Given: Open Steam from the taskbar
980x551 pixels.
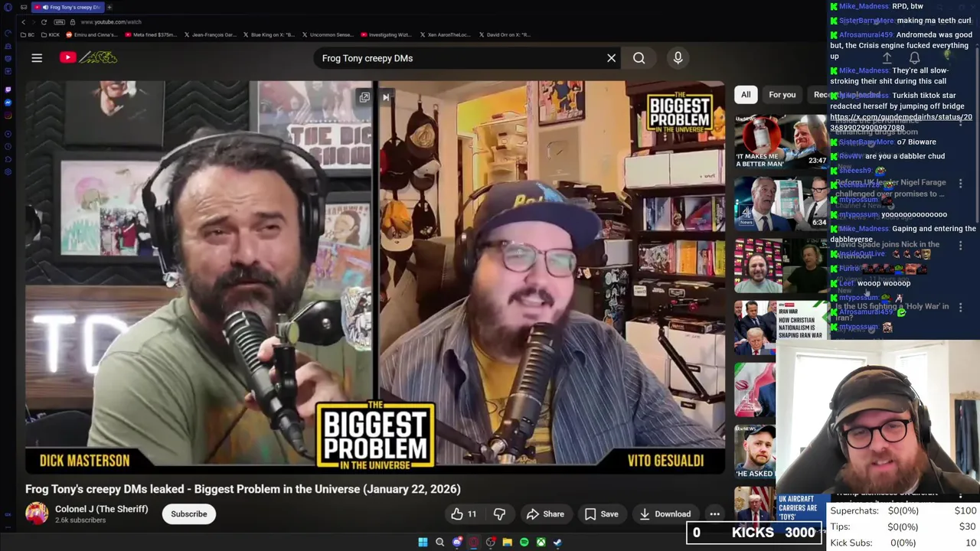Looking at the screenshot, I should pyautogui.click(x=557, y=542).
